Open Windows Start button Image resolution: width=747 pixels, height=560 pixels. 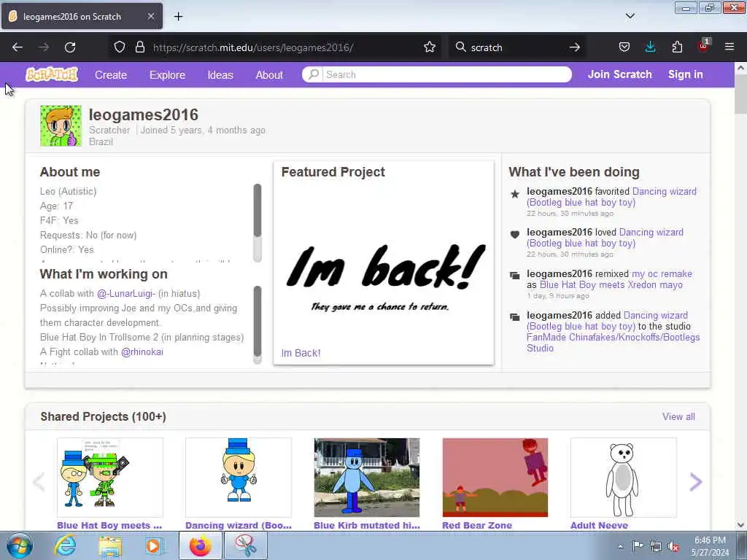(x=19, y=545)
